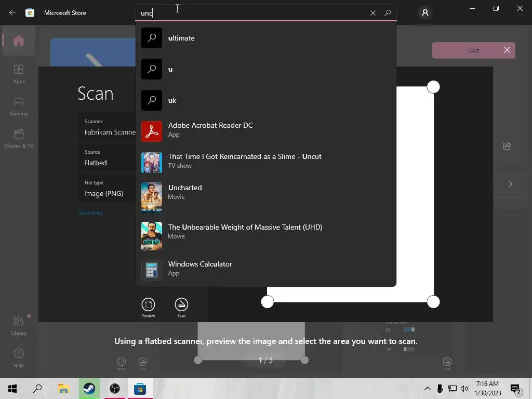532x399 pixels.
Task: Select the "uk" search suggestion
Action: [x=266, y=100]
